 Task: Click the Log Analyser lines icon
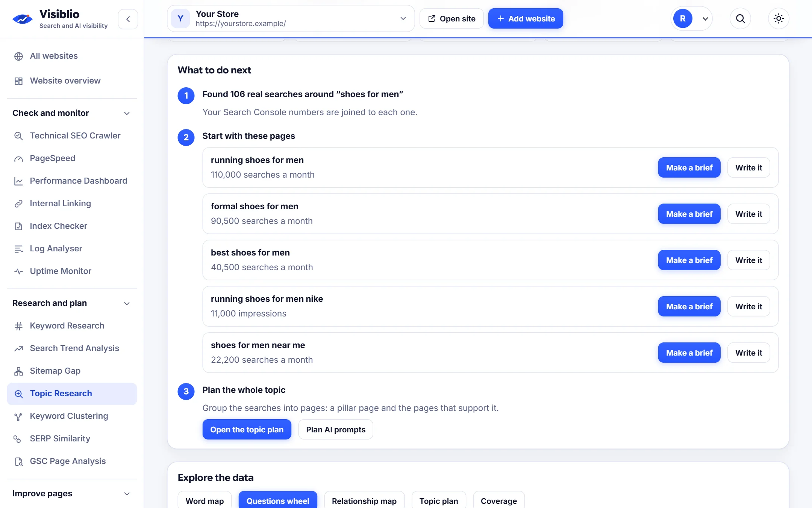18,249
